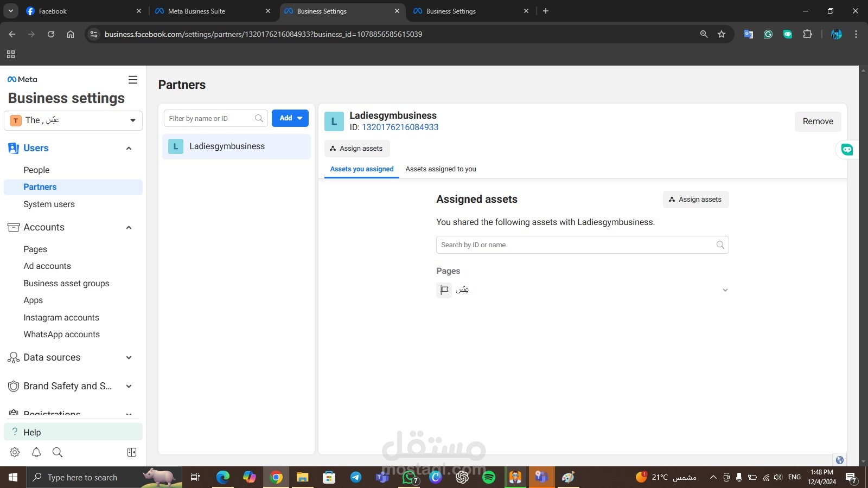Click the Meta logo in sidebar
The image size is (868, 488).
point(22,79)
